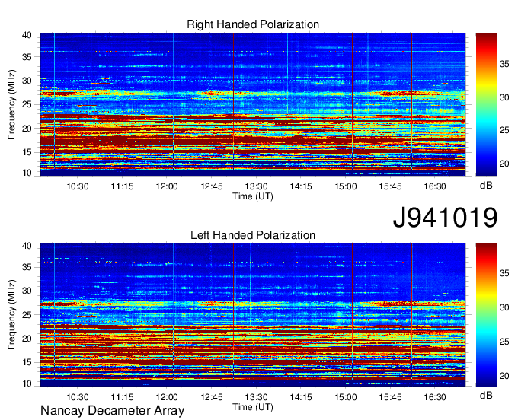Screen dimensions: 518x420
Task: Click the 16:30 time tick under Right Handed plot
Action: pyautogui.click(x=435, y=186)
